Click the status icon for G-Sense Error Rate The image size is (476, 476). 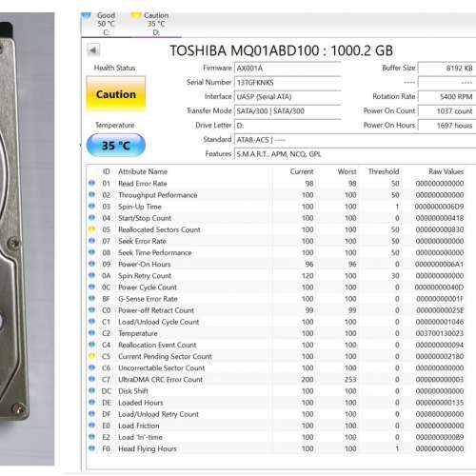[x=92, y=298]
